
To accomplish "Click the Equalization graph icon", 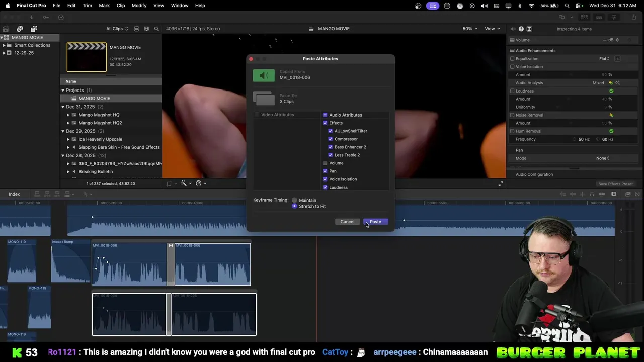I will tap(617, 59).
